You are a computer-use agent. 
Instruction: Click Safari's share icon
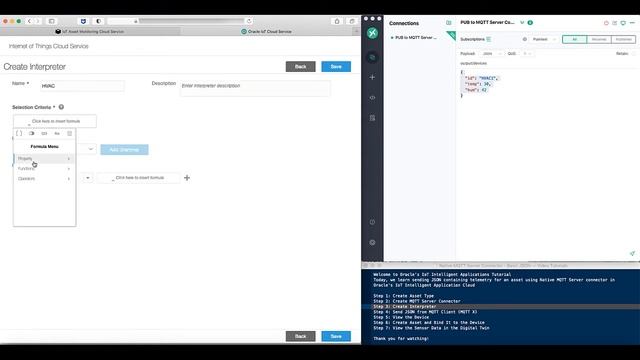click(x=337, y=21)
